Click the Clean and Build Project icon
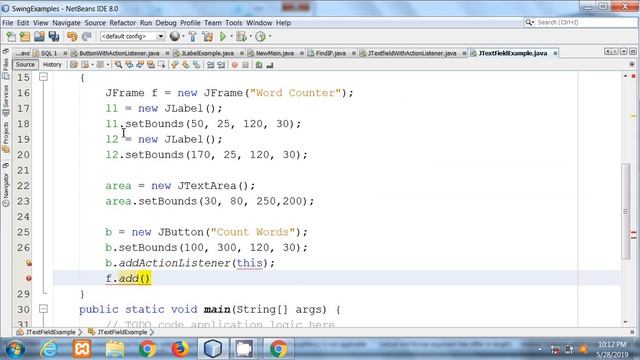Viewport: 640px width, 360px height. pyautogui.click(x=207, y=37)
